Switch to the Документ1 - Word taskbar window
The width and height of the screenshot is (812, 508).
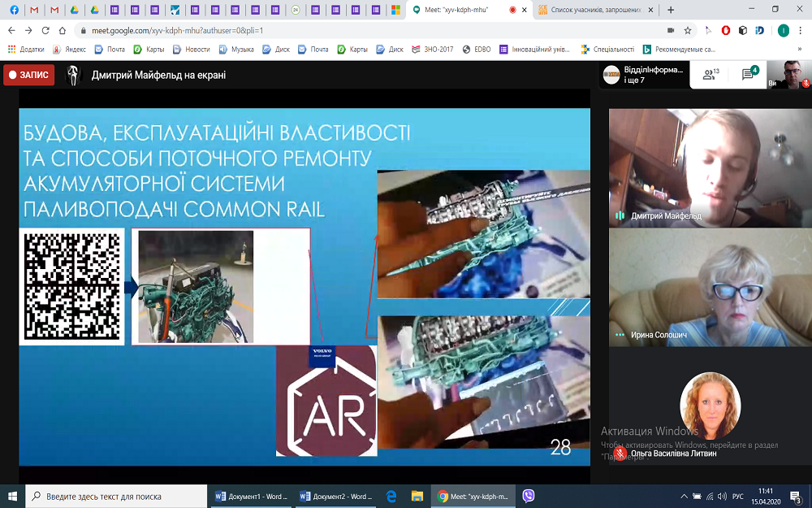[250, 496]
